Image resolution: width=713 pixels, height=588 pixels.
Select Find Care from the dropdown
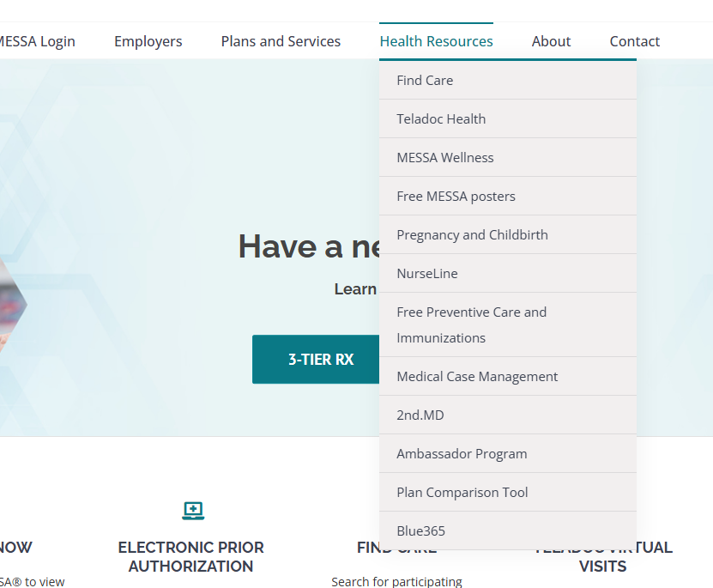click(425, 80)
